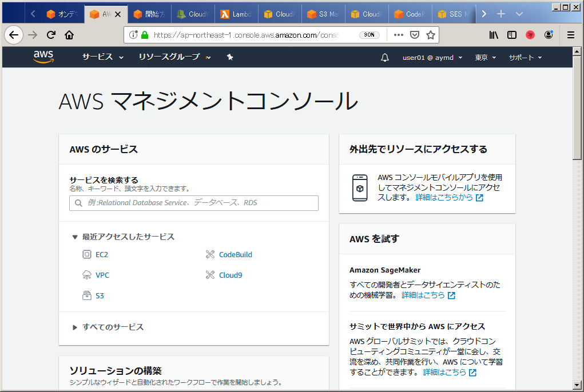Open a new browser tab with plus icon
The image size is (584, 392).
501,14
